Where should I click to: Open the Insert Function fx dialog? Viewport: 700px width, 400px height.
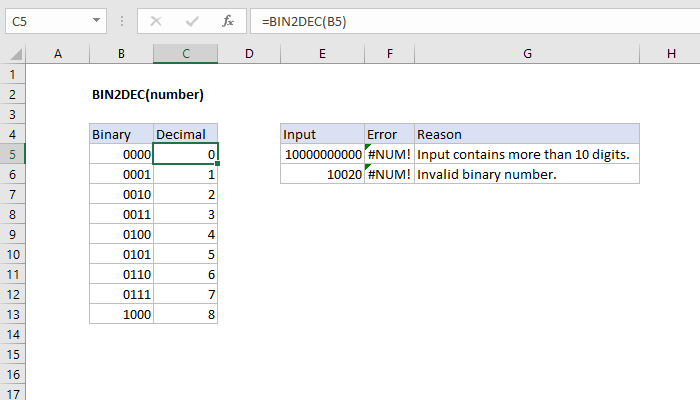pyautogui.click(x=228, y=21)
